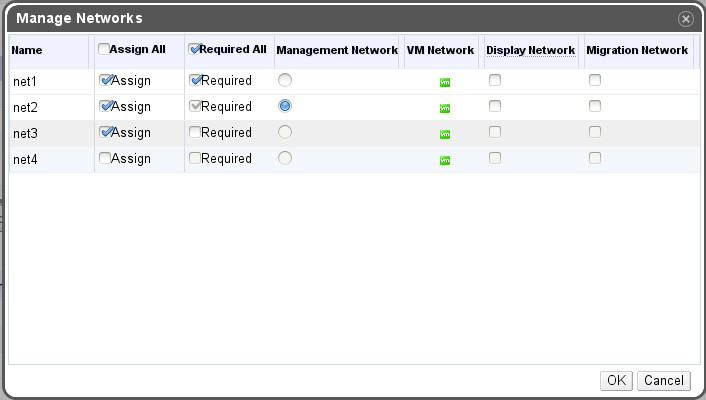Select net3 Management Network radio button

click(285, 132)
